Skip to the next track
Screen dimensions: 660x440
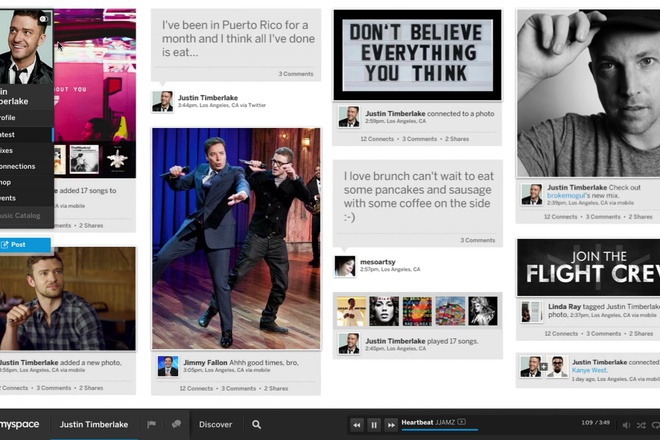[x=392, y=425]
